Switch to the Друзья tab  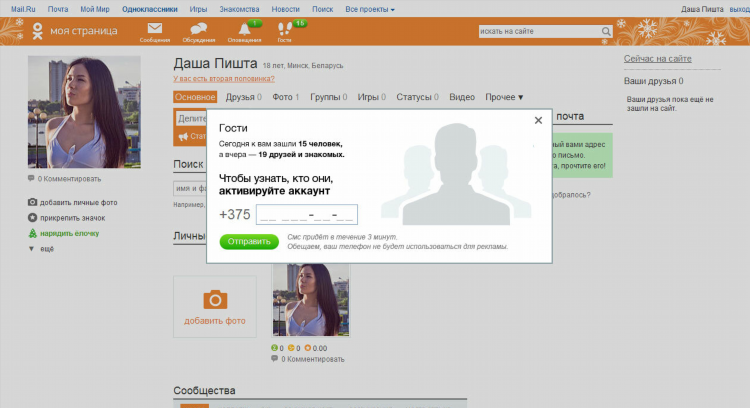click(243, 97)
